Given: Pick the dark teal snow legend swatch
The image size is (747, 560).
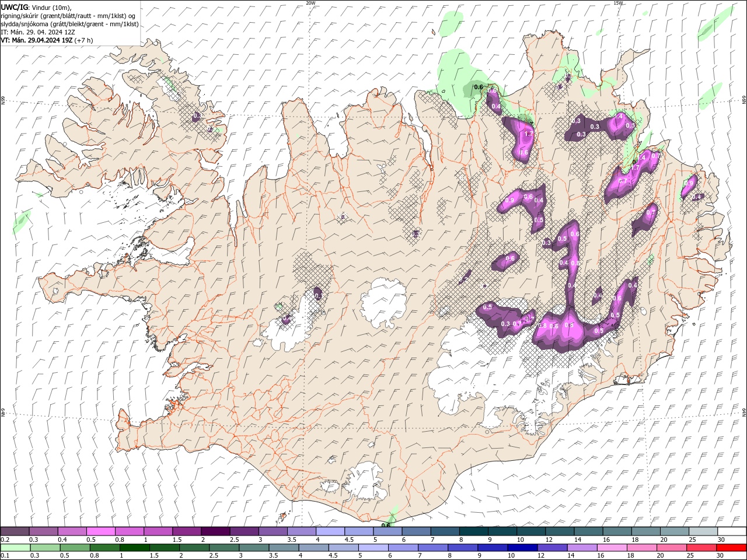Looking at the screenshot, I should 474,531.
